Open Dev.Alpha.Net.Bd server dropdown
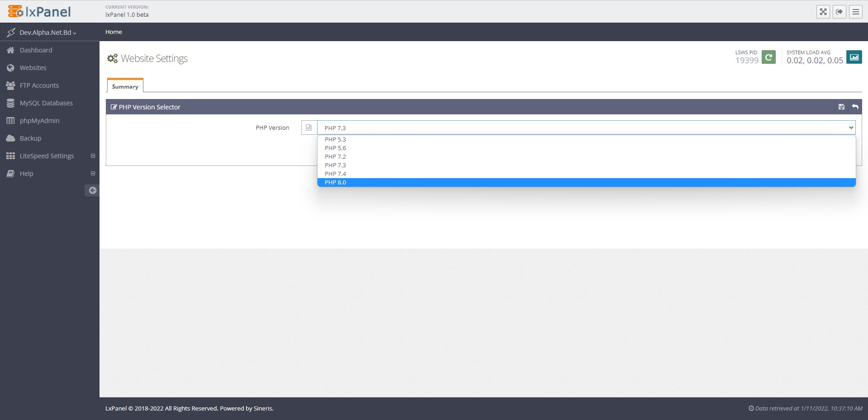This screenshot has height=420, width=868. point(47,33)
